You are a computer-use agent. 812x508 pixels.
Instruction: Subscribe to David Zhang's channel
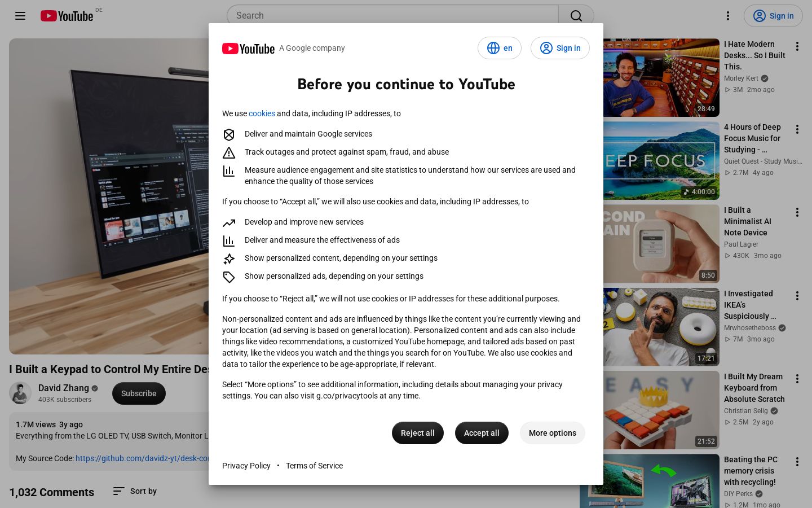[139, 393]
